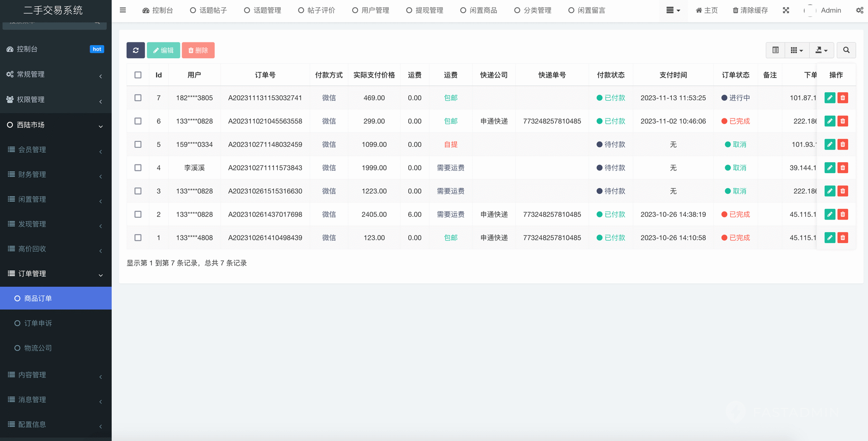Click red delete icon for order 5
The image size is (868, 441).
point(843,145)
